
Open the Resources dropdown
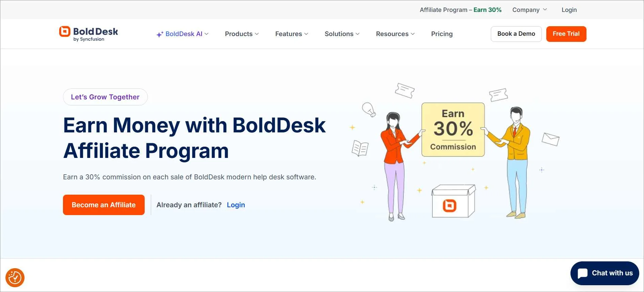[x=395, y=34]
